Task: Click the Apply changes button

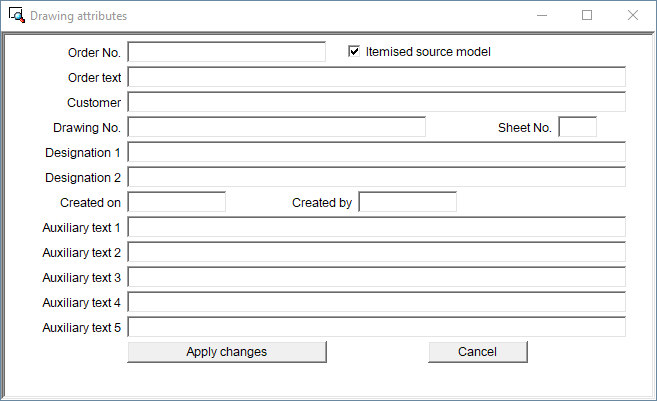Action: [x=227, y=352]
